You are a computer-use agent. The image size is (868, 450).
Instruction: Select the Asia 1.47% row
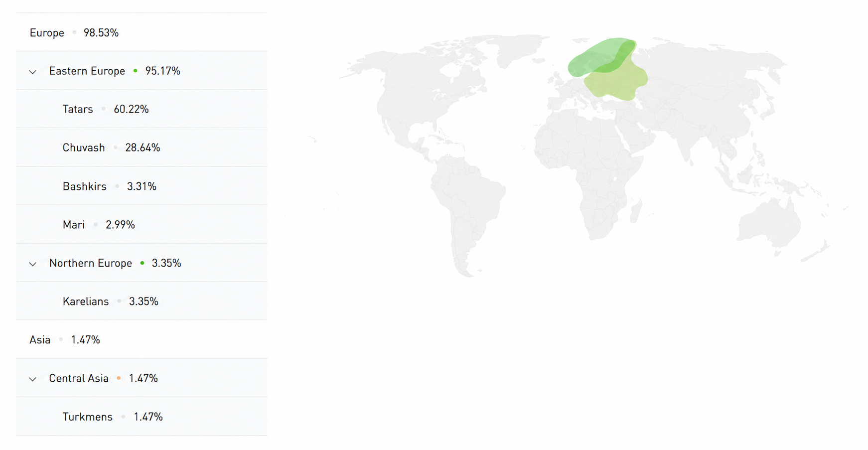tap(142, 339)
